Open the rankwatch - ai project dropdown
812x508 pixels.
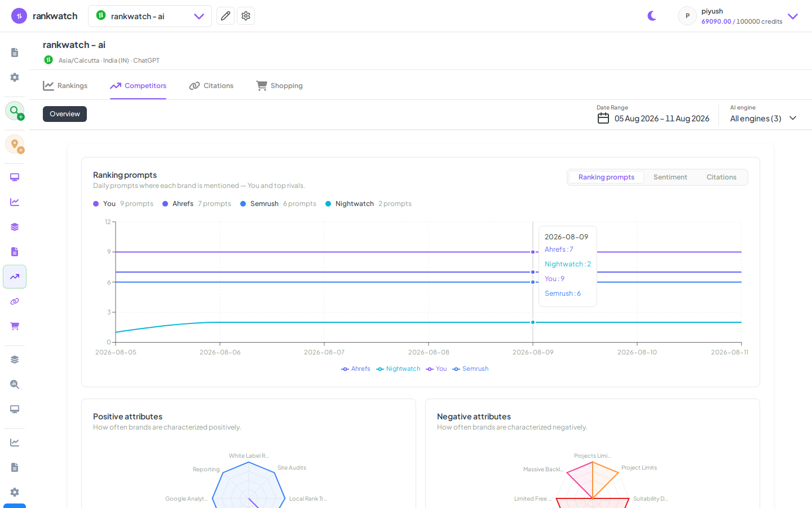coord(150,16)
